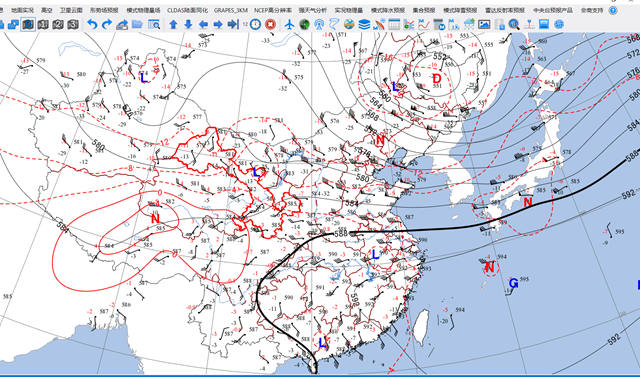The height and width of the screenshot is (377, 640).
Task: Click the jump-to-last arrow button
Action: [x=233, y=24]
